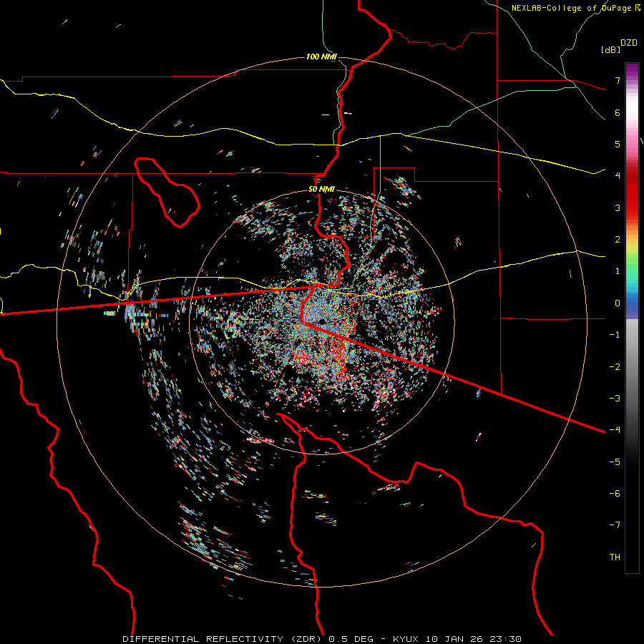Screen dimensions: 644x644
Task: Click the 100 NMI range ring label
Action: click(x=321, y=57)
